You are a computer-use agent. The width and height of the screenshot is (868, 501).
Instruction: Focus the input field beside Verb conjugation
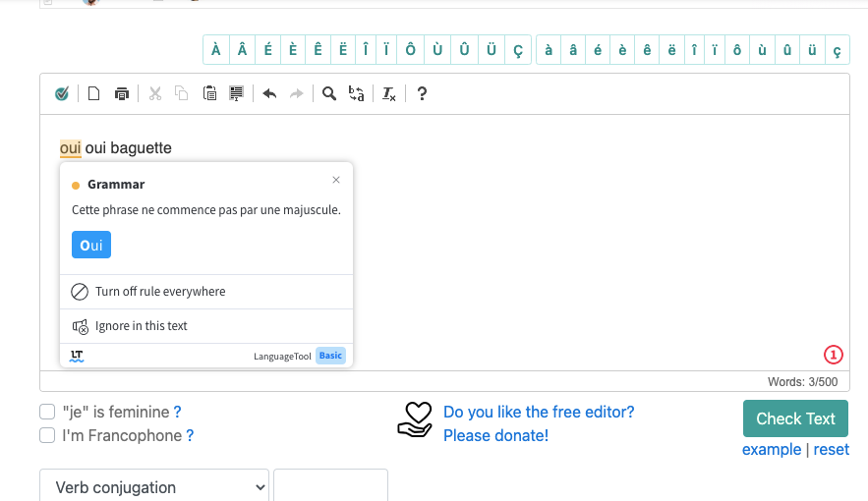[x=330, y=485]
